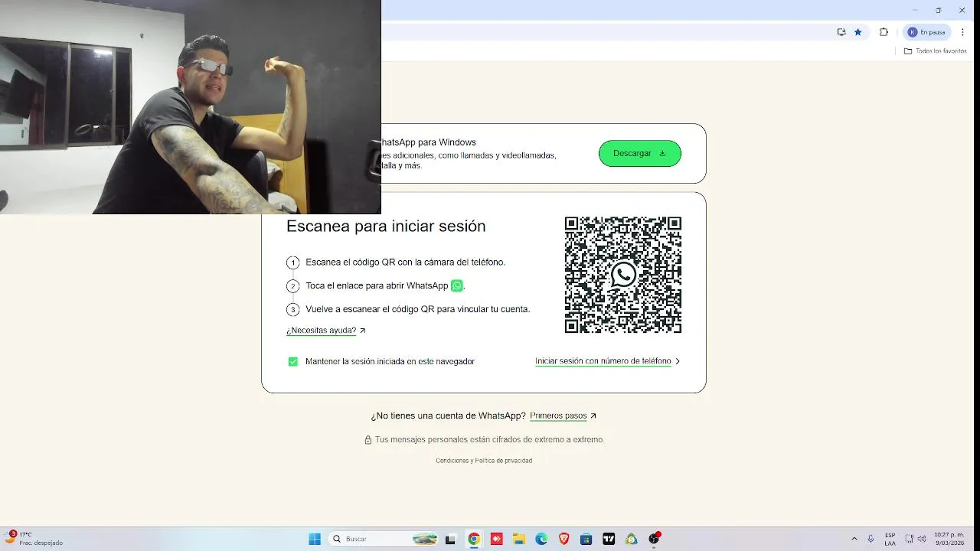Click the install app icon in address bar
The height and width of the screenshot is (551, 980).
pyautogui.click(x=841, y=32)
